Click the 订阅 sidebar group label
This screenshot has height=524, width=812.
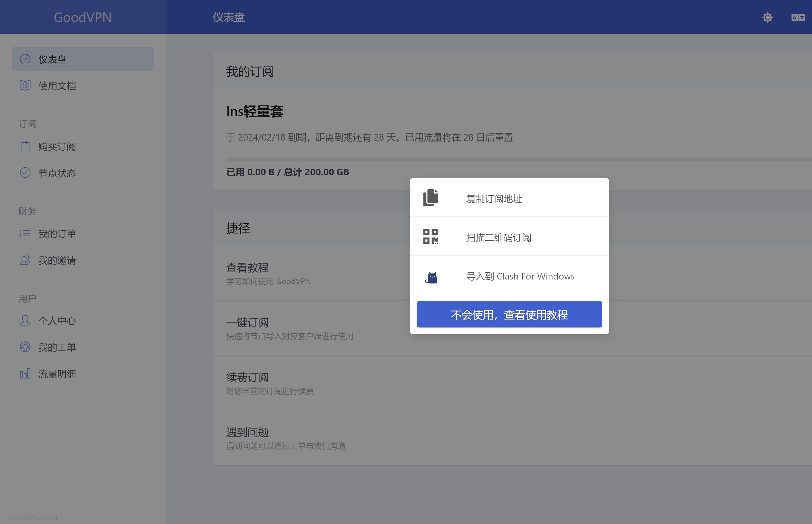pyautogui.click(x=28, y=124)
